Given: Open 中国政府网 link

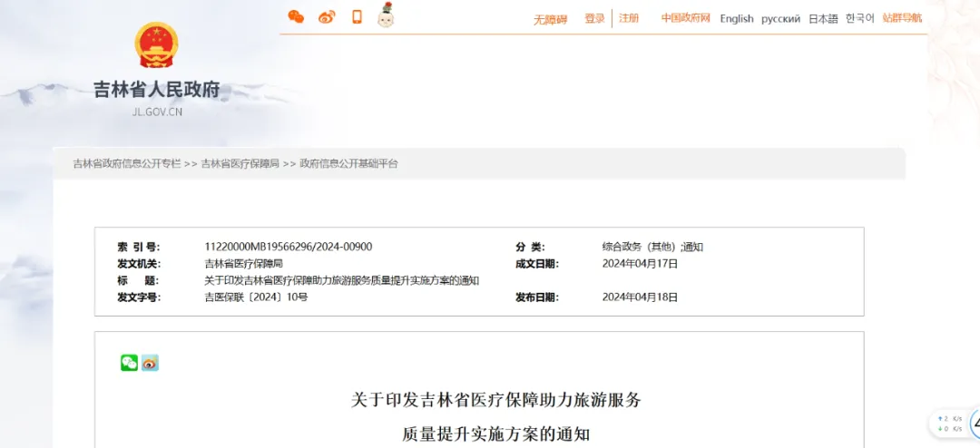Looking at the screenshot, I should 686,18.
